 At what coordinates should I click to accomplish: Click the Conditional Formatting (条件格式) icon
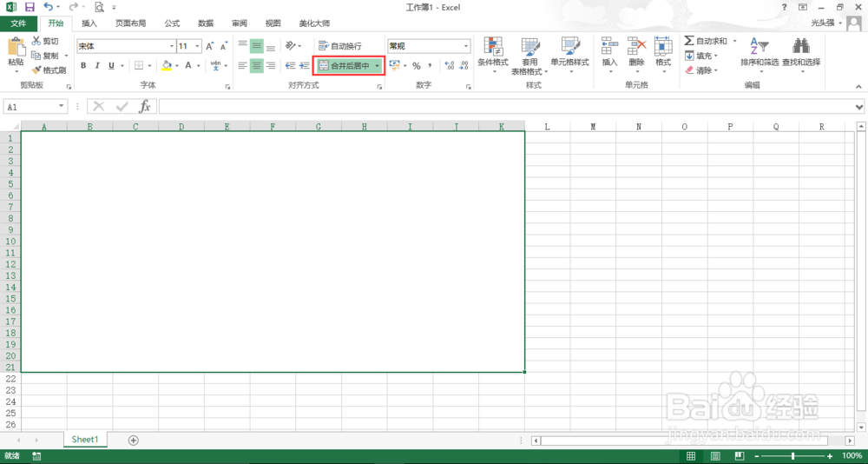(x=493, y=47)
